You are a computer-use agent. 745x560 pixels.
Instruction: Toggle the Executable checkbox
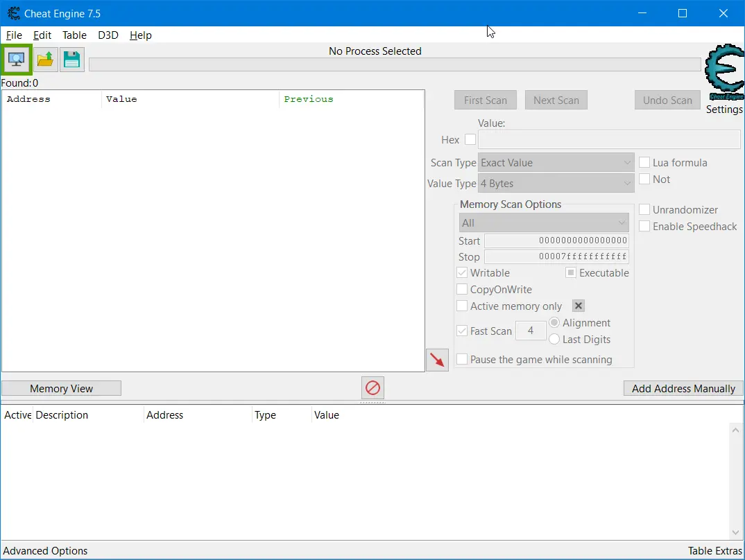tap(571, 273)
